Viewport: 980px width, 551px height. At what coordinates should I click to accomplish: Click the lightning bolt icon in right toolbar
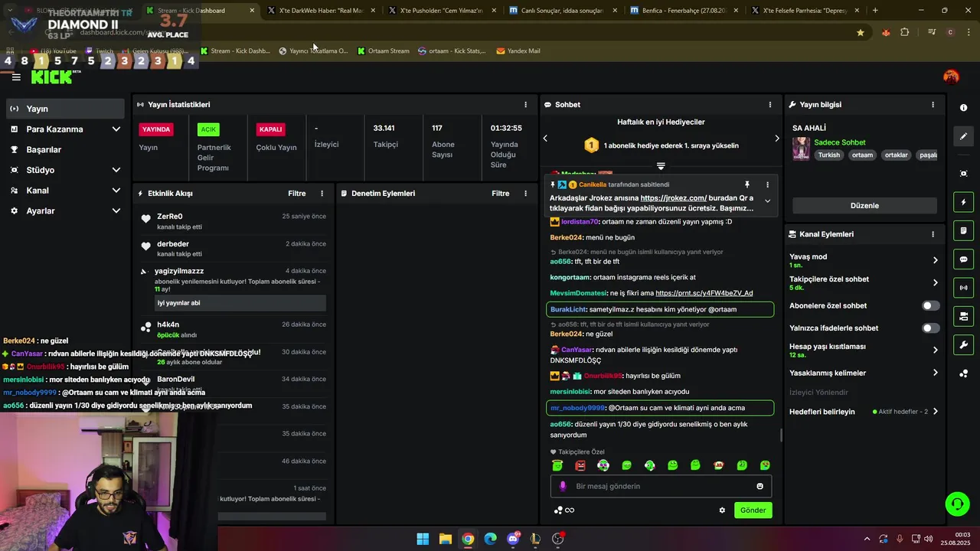coord(963,202)
